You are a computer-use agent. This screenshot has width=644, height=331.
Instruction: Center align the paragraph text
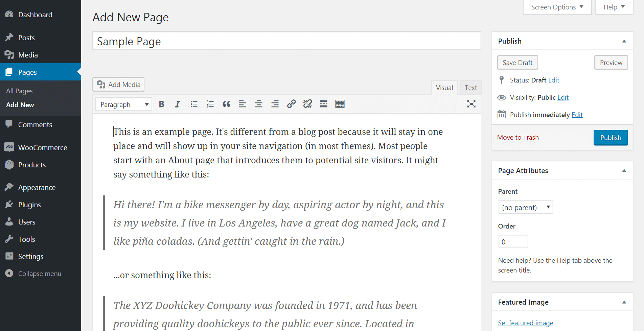point(259,104)
